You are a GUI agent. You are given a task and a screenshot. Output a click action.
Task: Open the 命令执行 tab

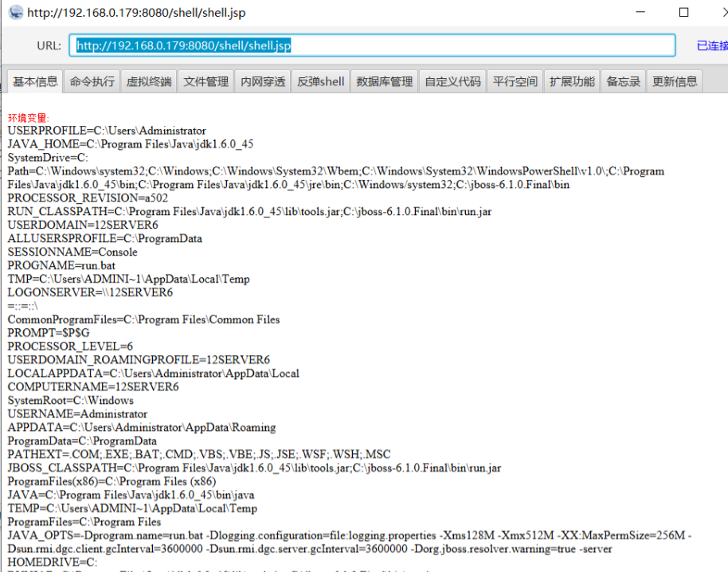[92, 81]
